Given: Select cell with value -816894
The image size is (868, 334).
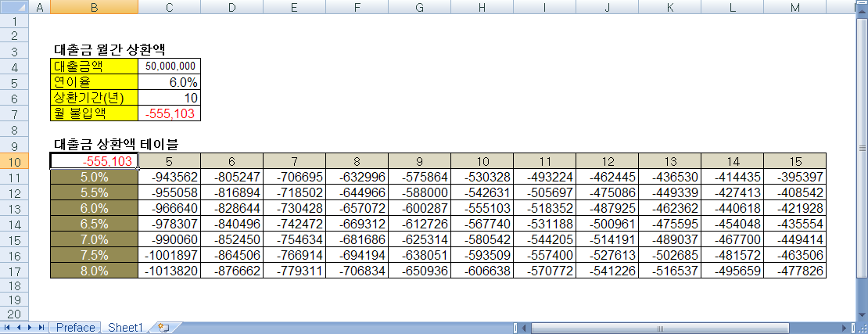Looking at the screenshot, I should 232,192.
